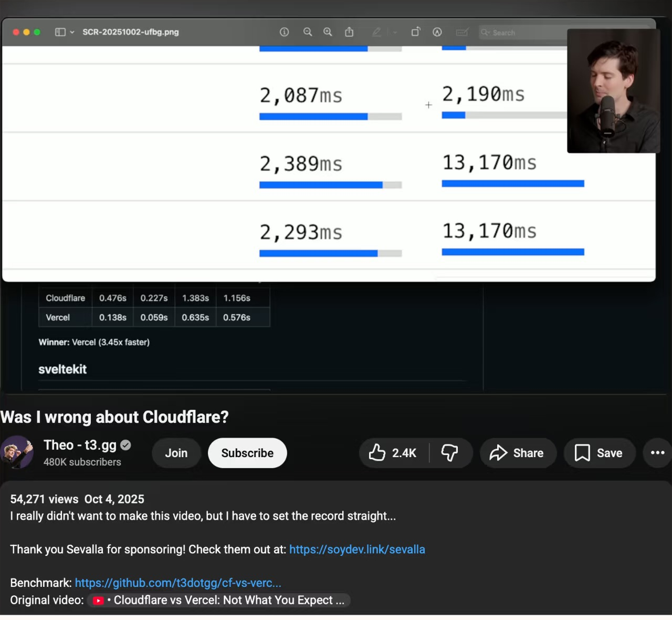Click video title Was I wrong about Cloudflare?

[x=114, y=417]
